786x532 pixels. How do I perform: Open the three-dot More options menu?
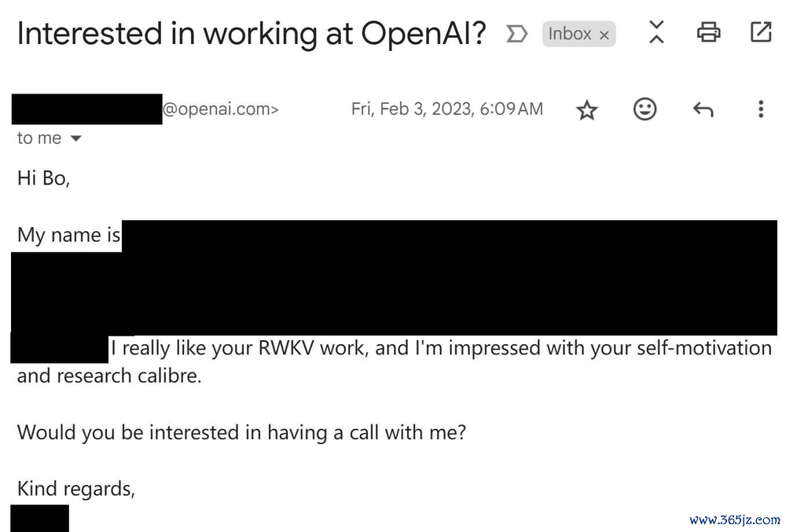click(x=760, y=109)
